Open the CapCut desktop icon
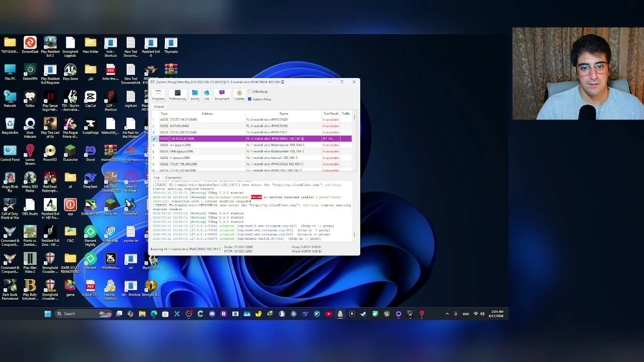The width and height of the screenshot is (644, 362). (90, 99)
